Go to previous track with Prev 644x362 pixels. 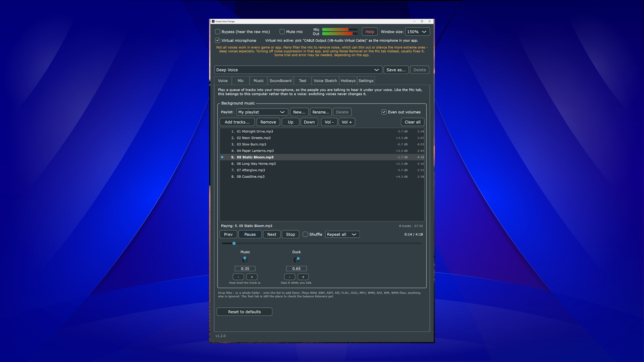click(x=228, y=234)
